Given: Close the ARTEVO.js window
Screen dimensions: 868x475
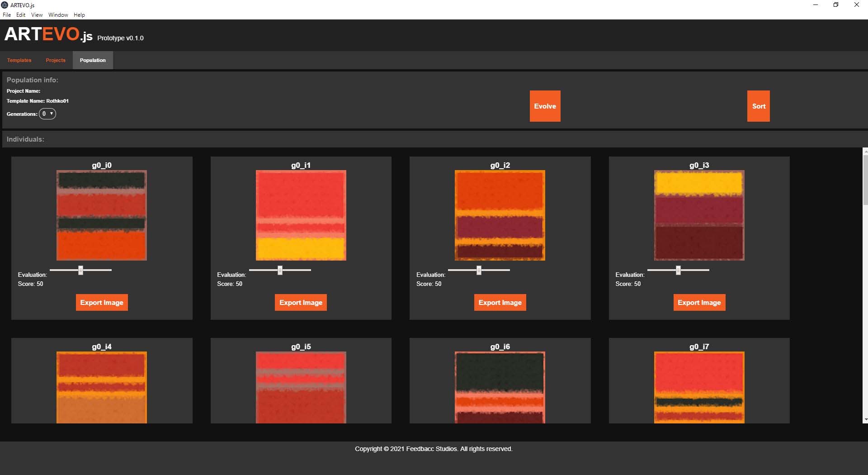Looking at the screenshot, I should pyautogui.click(x=857, y=5).
